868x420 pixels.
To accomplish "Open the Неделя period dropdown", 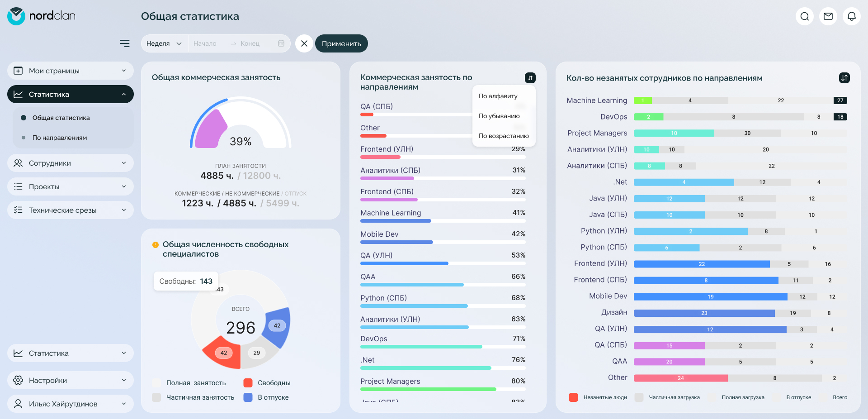I will click(165, 43).
